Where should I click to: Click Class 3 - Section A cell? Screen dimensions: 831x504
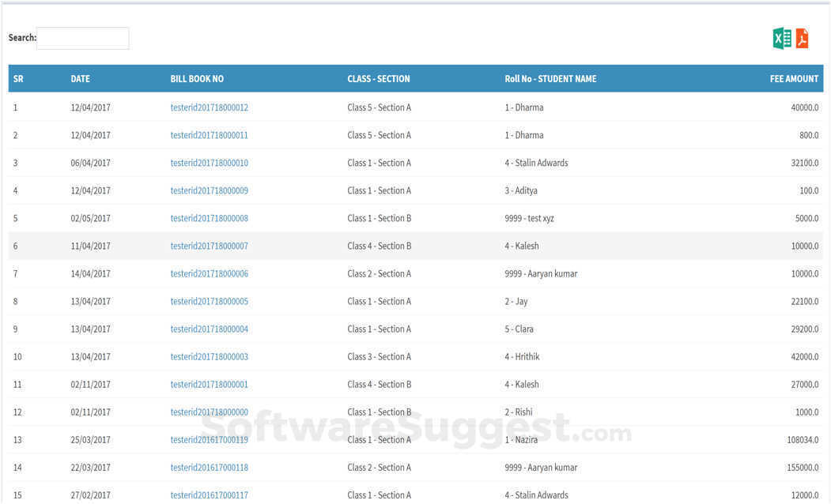coord(380,357)
